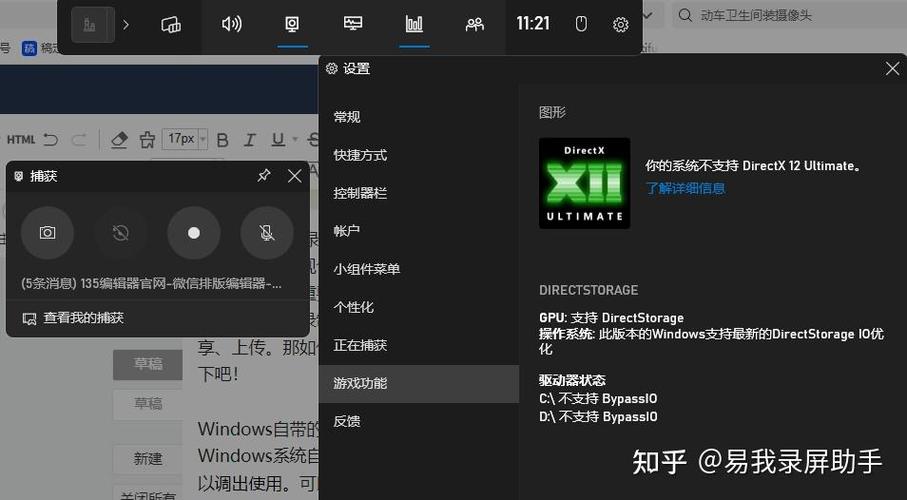
Task: Start recording with the round record button
Action: pos(194,233)
